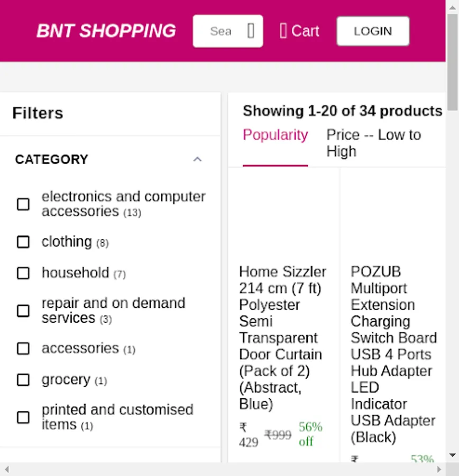Sort products by Popularity tab
The width and height of the screenshot is (459, 476).
[x=275, y=135]
